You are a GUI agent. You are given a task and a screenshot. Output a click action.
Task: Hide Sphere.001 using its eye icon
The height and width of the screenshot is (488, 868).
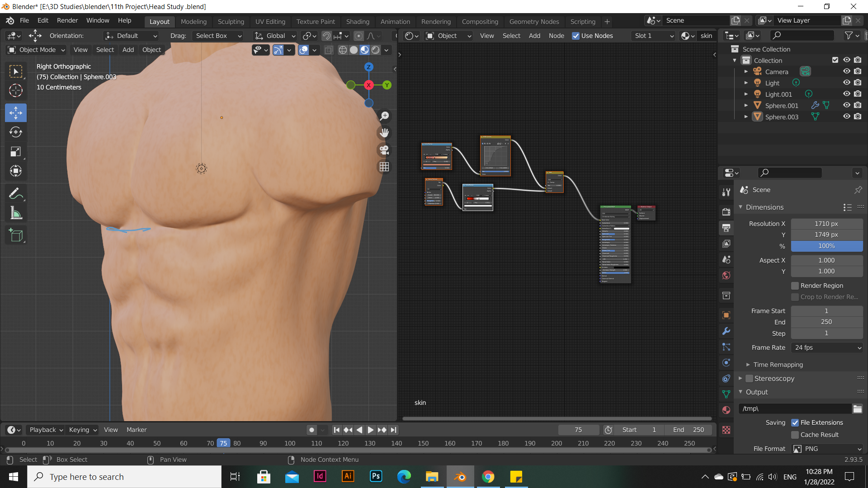[x=846, y=105]
